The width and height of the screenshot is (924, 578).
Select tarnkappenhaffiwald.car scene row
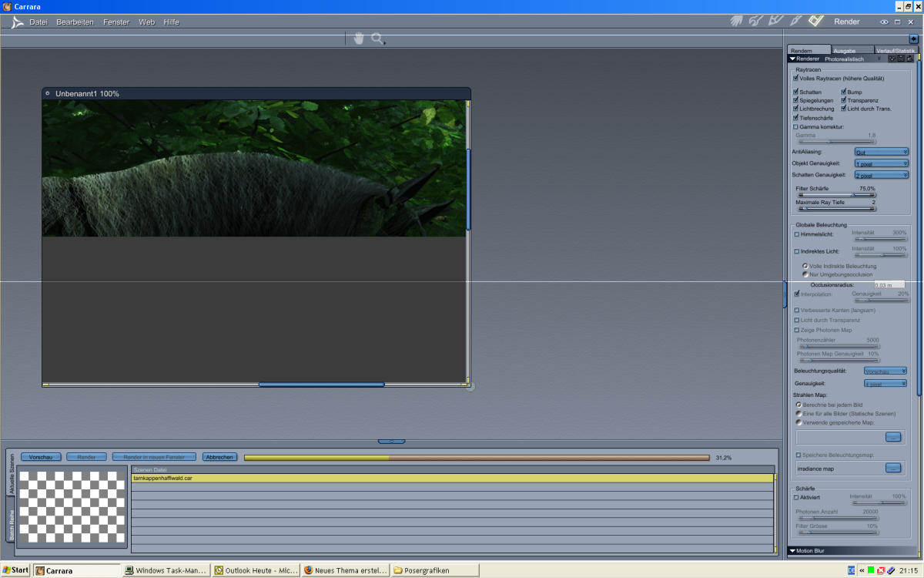point(453,479)
